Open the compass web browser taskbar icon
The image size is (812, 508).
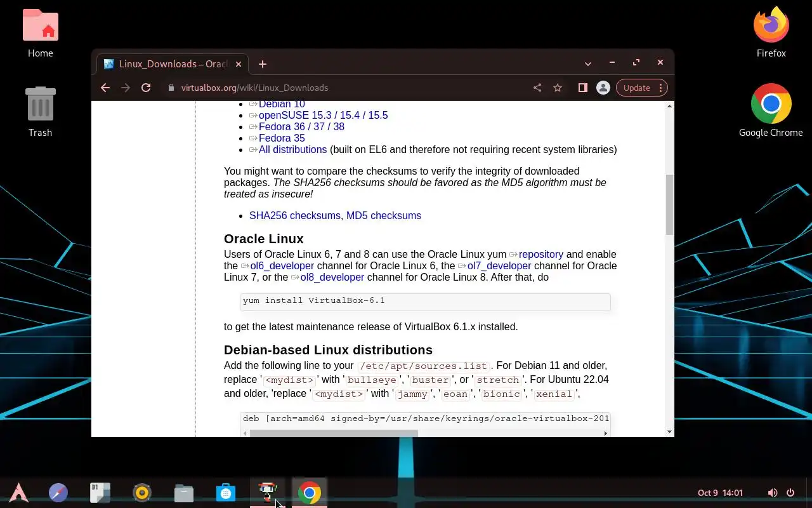coord(58,492)
